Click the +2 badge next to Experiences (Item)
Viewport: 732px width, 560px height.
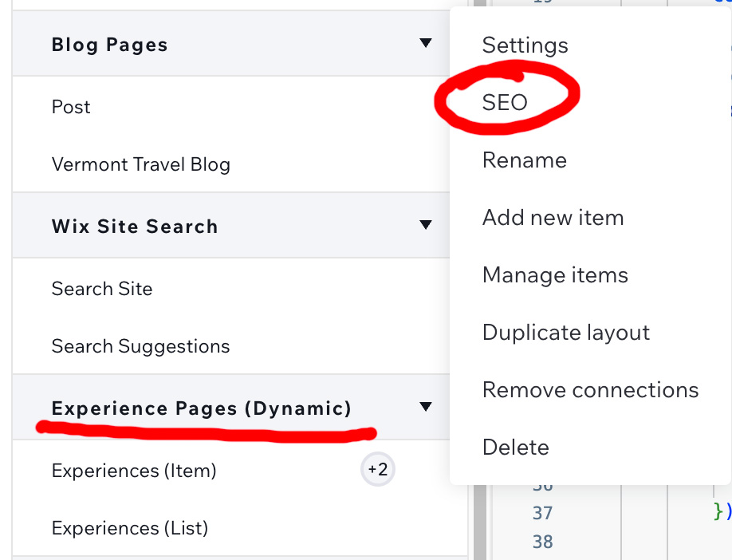pyautogui.click(x=377, y=469)
